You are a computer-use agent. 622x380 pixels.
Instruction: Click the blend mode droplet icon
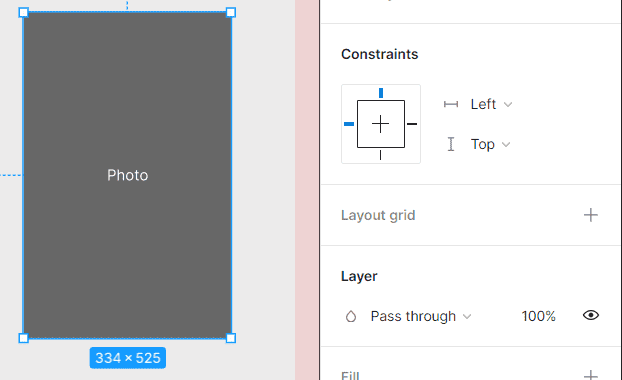pos(351,316)
